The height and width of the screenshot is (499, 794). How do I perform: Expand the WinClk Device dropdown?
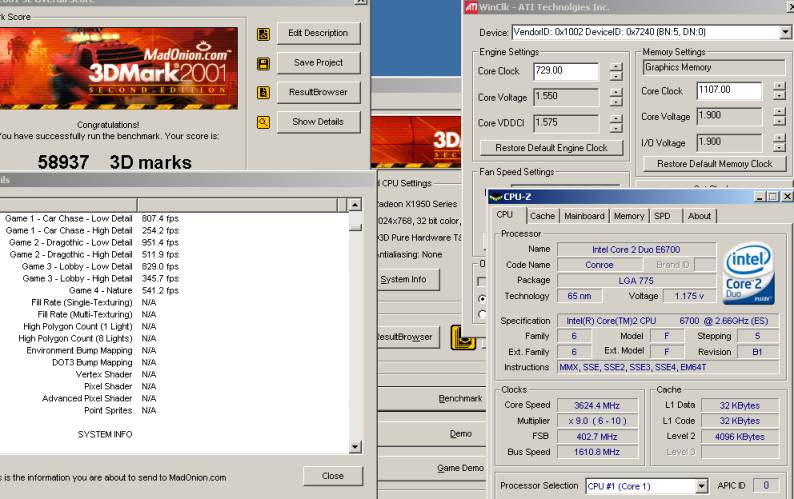coord(785,32)
